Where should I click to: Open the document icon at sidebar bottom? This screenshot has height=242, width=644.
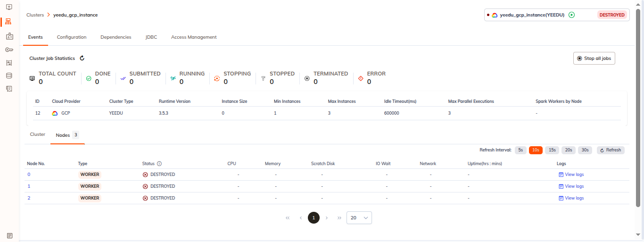click(x=9, y=235)
